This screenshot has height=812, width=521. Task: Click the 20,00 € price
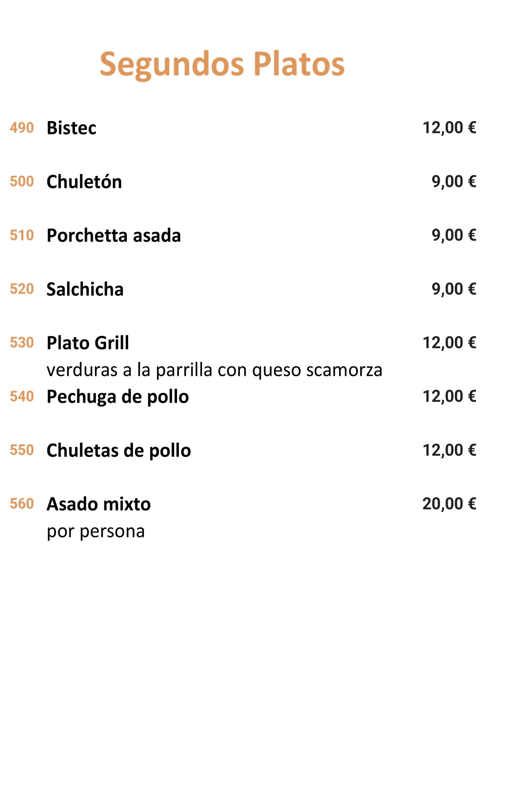click(x=449, y=503)
